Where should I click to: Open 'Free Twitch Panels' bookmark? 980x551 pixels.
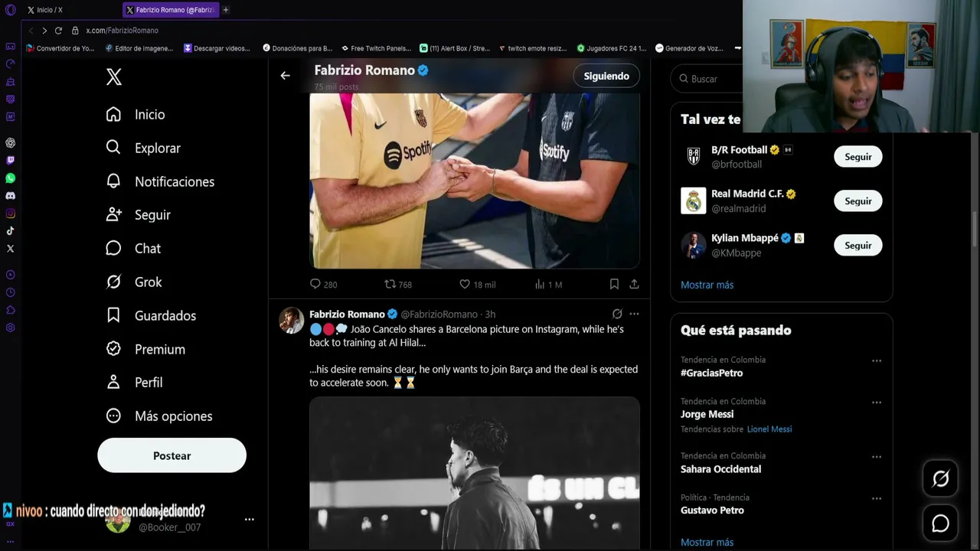pos(376,48)
